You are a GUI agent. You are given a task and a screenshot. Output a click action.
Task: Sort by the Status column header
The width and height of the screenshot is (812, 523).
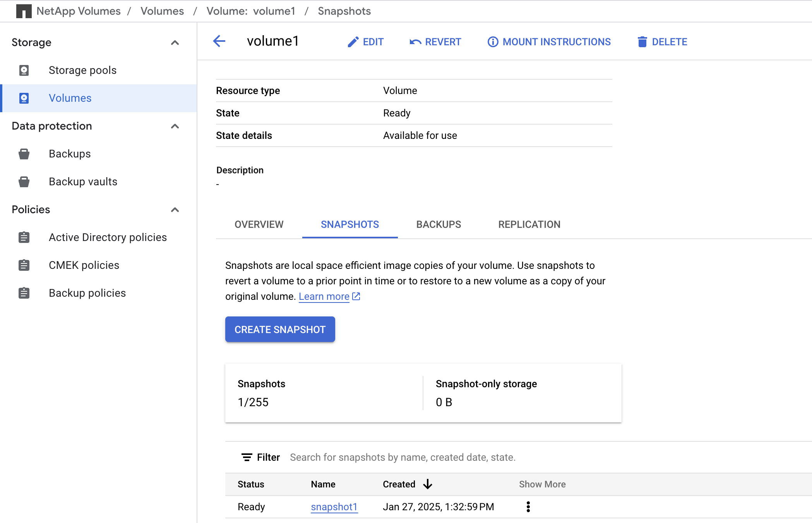pyautogui.click(x=251, y=484)
